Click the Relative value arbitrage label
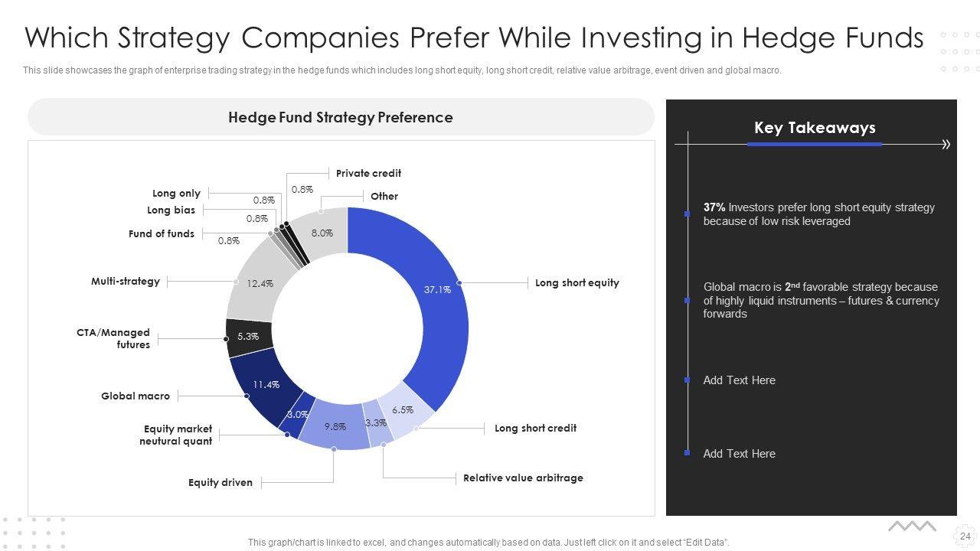This screenshot has width=980, height=551. click(x=523, y=478)
